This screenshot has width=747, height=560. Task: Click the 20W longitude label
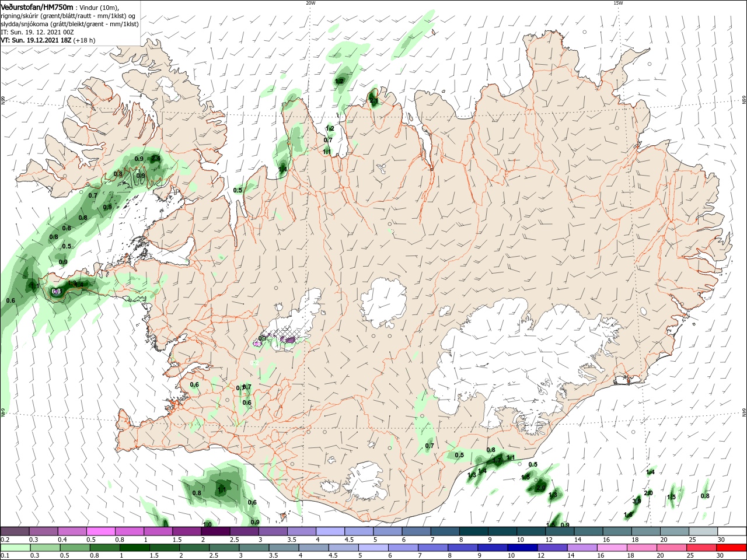(310, 2)
